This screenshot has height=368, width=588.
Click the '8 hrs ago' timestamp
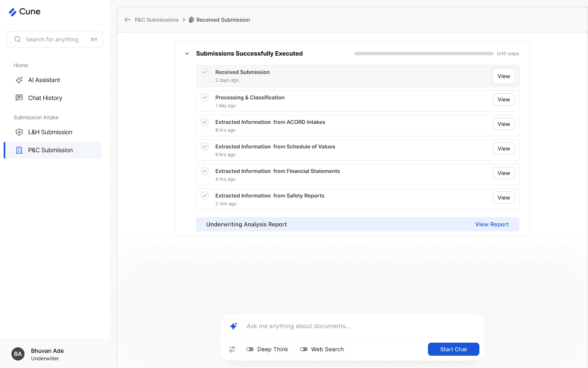click(225, 130)
